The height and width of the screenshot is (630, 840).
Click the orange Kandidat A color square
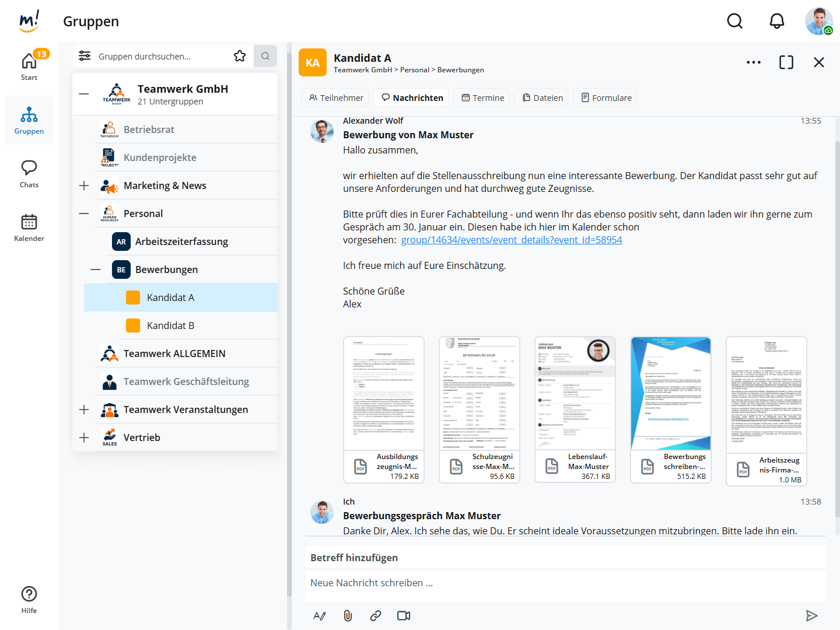(x=133, y=297)
